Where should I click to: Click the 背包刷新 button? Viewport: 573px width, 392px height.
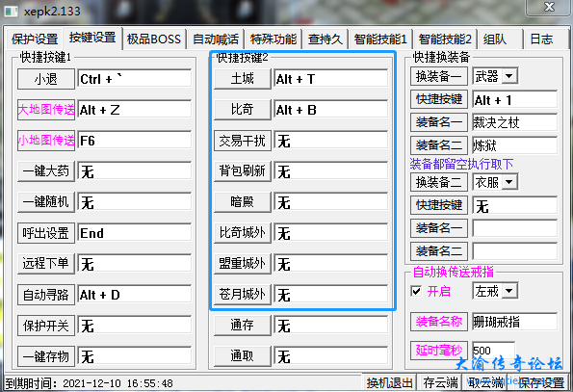243,171
